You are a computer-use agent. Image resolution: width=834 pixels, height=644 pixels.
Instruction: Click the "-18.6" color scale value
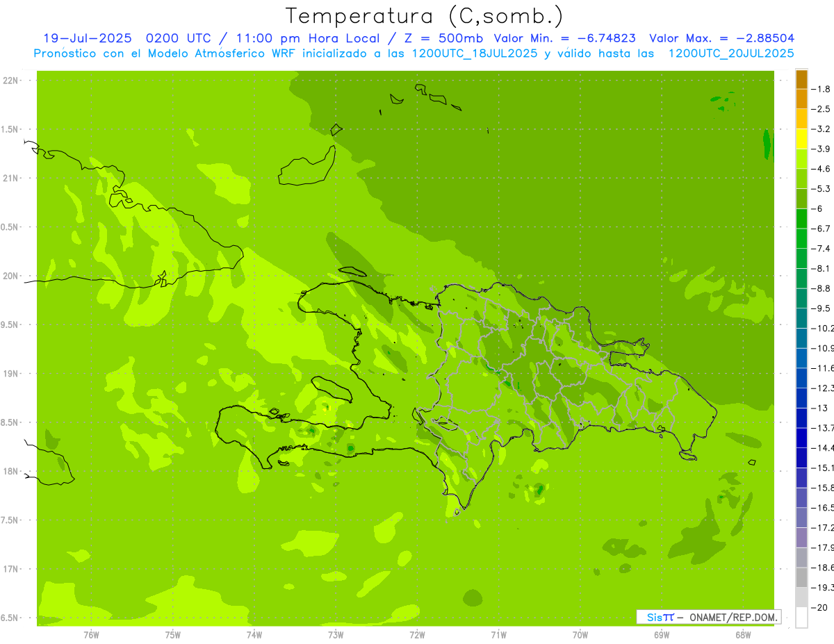pyautogui.click(x=823, y=568)
